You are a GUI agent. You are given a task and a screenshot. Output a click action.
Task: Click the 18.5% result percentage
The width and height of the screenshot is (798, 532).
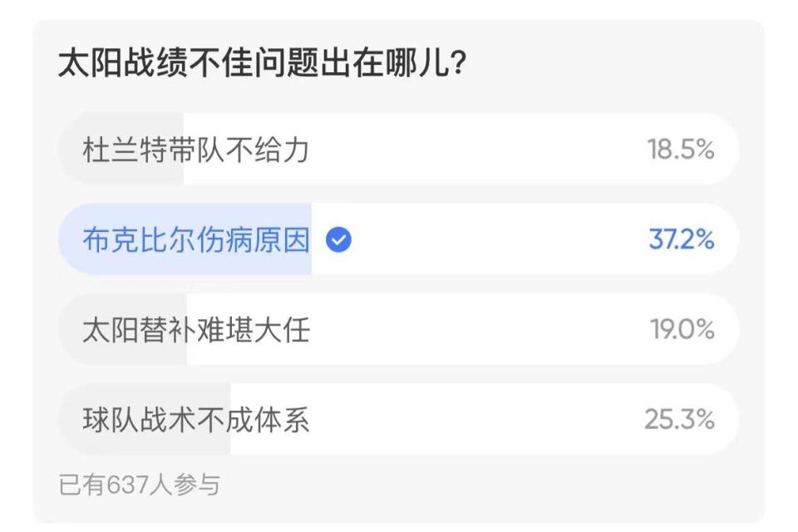[x=681, y=150]
